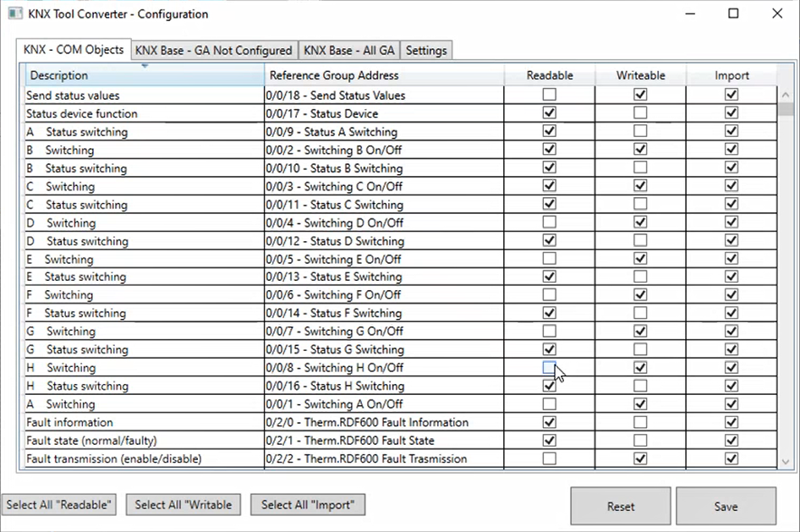
Task: Enable Readable for Send status values row
Action: 550,95
